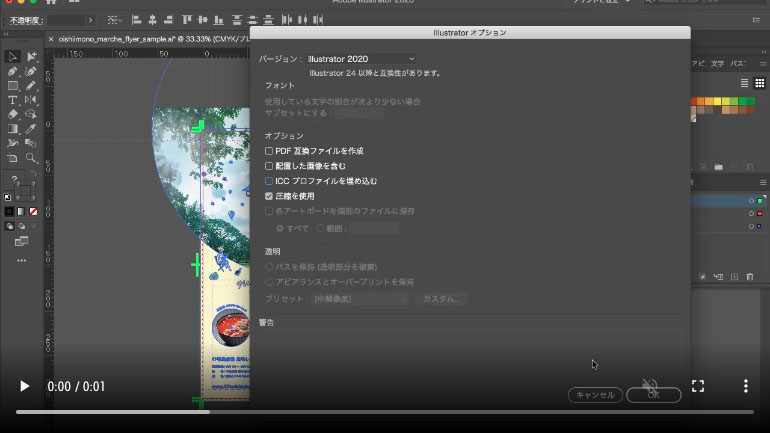Click target circle of red layer
Image resolution: width=770 pixels, height=433 pixels.
click(751, 214)
